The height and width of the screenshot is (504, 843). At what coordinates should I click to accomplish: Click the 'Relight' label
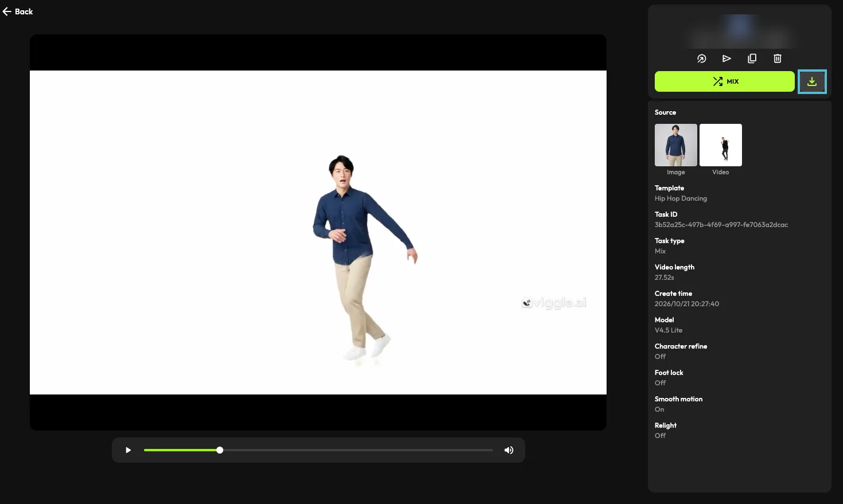coord(666,425)
